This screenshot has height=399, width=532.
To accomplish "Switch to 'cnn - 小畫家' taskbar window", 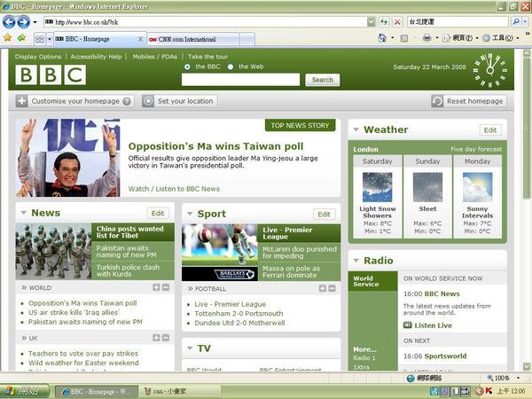I will point(179,391).
